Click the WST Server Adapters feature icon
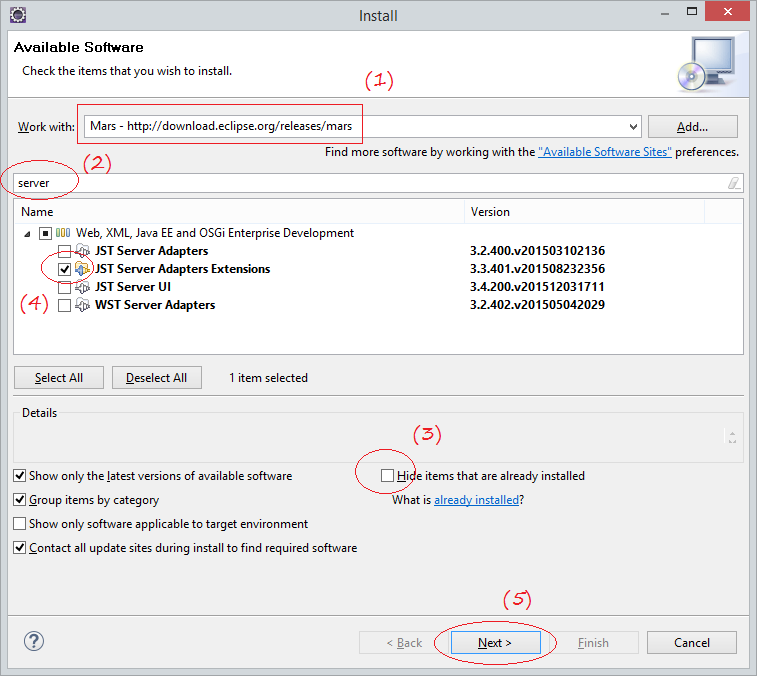757x676 pixels. (x=83, y=305)
